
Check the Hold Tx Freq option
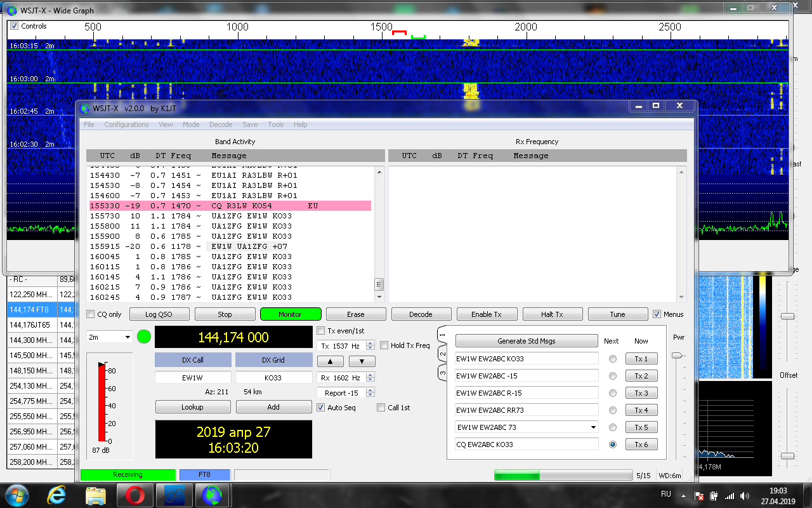coord(384,345)
